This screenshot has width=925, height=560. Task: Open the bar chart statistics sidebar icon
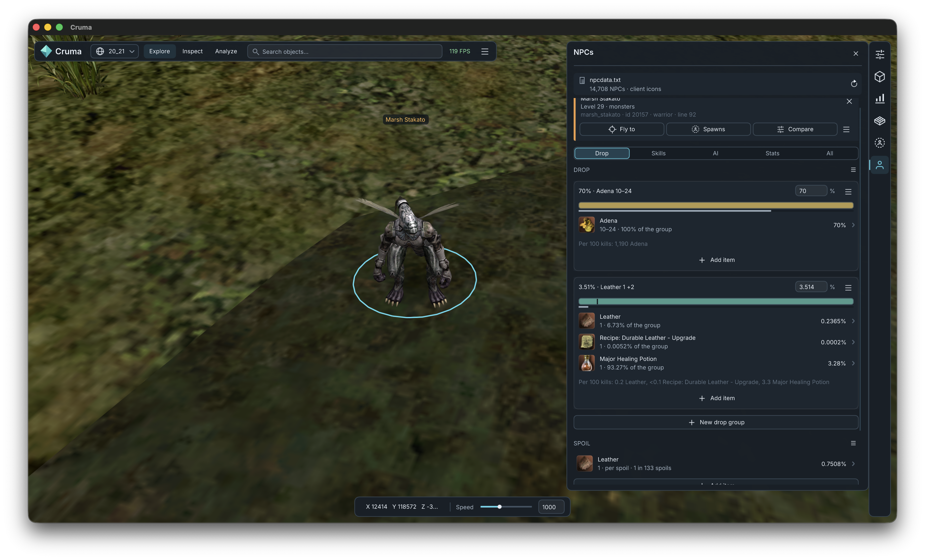pyautogui.click(x=880, y=99)
